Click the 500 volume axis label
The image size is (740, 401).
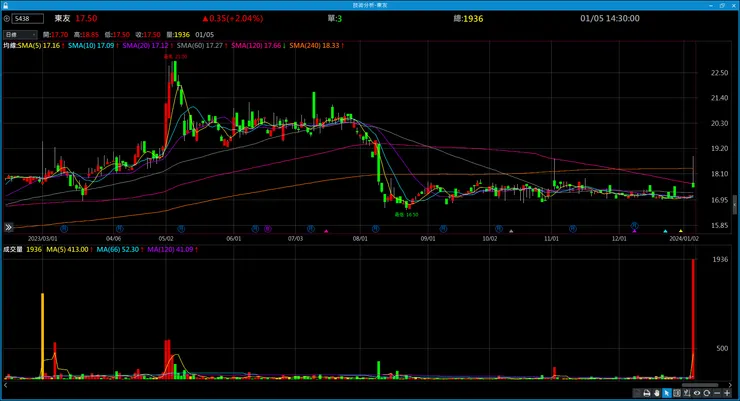(722, 348)
